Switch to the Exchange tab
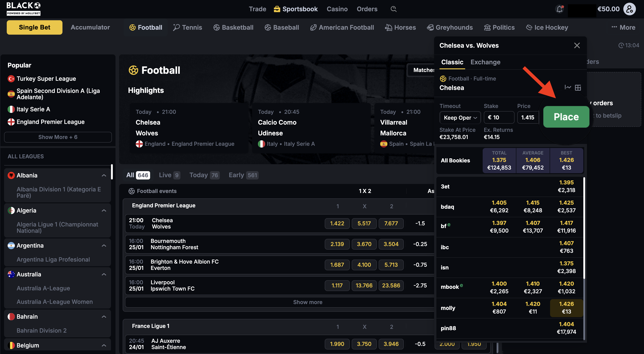Viewport: 644px width, 354px height. click(485, 62)
